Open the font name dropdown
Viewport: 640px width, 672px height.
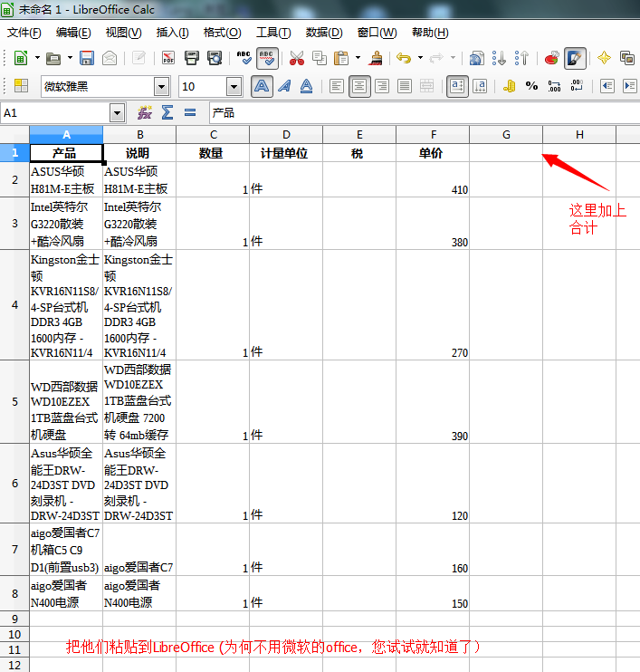click(161, 86)
